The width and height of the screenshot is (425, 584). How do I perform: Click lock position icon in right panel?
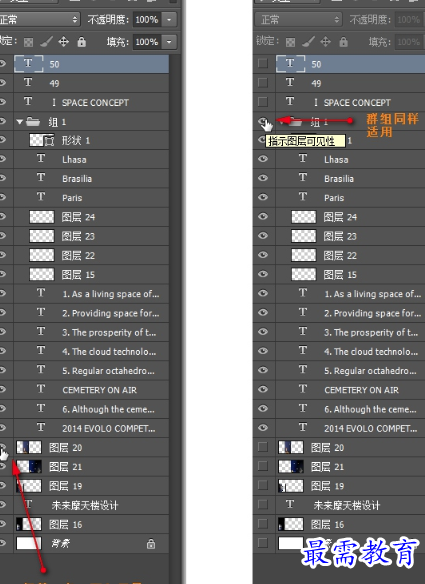coord(326,42)
